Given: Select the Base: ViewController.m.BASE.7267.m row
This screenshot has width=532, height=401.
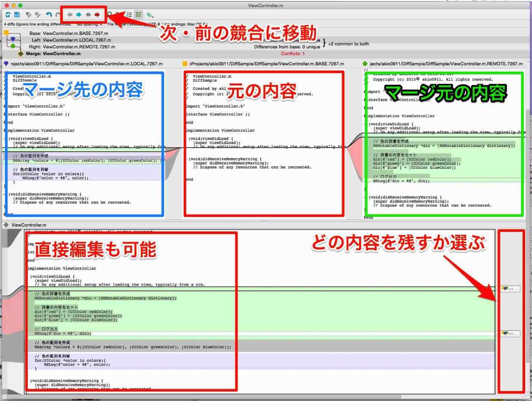Looking at the screenshot, I should [69, 33].
